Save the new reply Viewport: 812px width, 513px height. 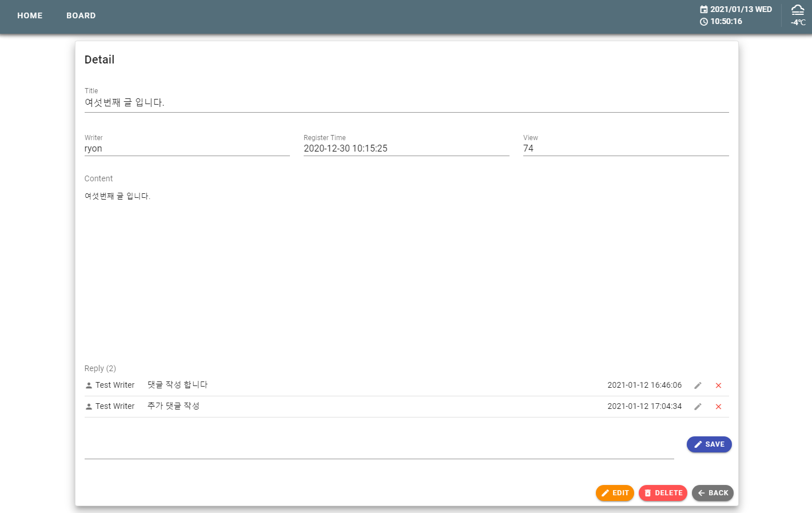pyautogui.click(x=709, y=444)
